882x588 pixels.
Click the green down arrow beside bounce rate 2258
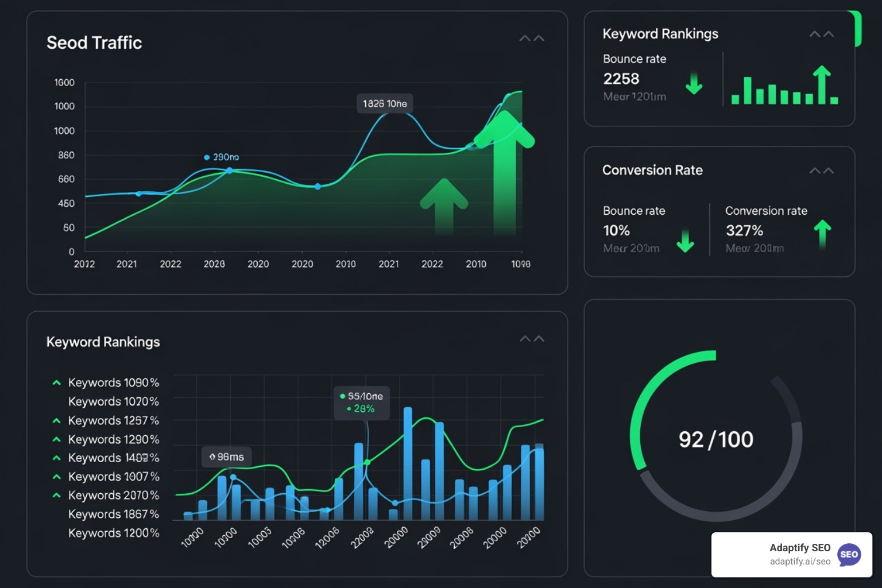pos(694,84)
